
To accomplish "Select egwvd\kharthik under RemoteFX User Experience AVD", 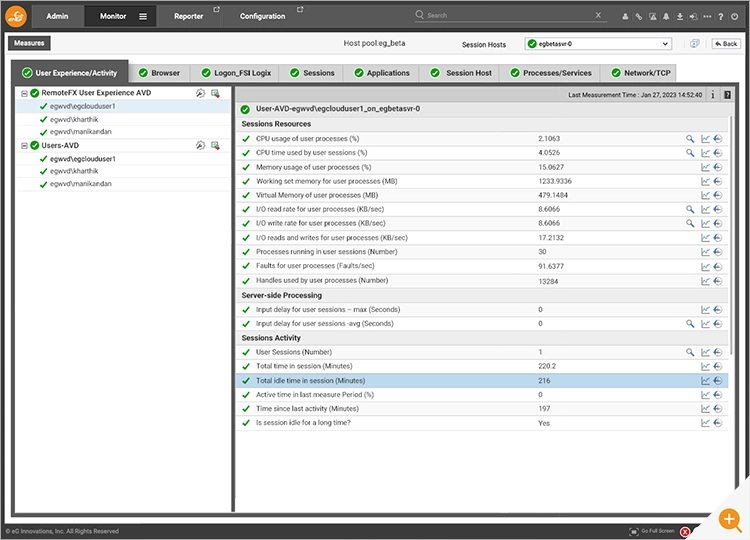I will tap(74, 120).
